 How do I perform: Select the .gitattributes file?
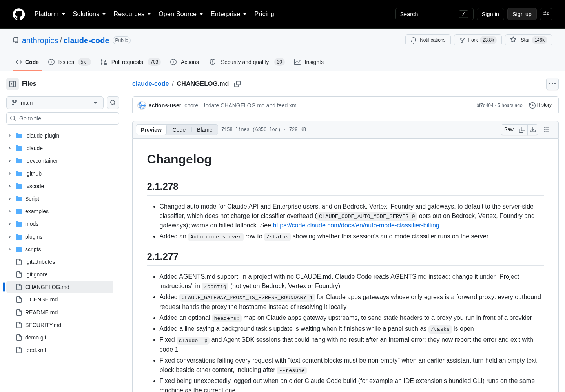pyautogui.click(x=40, y=262)
